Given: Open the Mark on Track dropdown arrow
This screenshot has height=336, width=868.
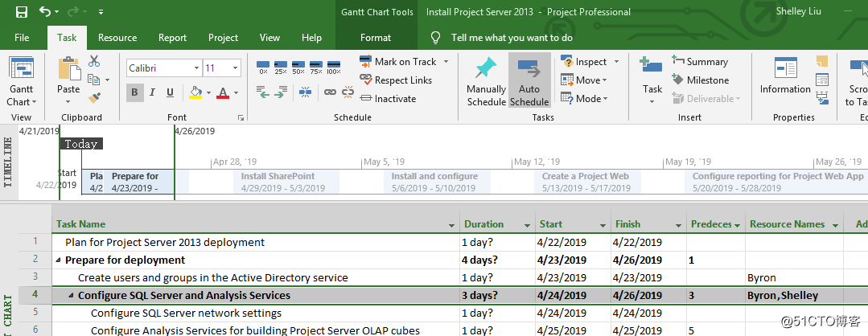Looking at the screenshot, I should coord(446,61).
